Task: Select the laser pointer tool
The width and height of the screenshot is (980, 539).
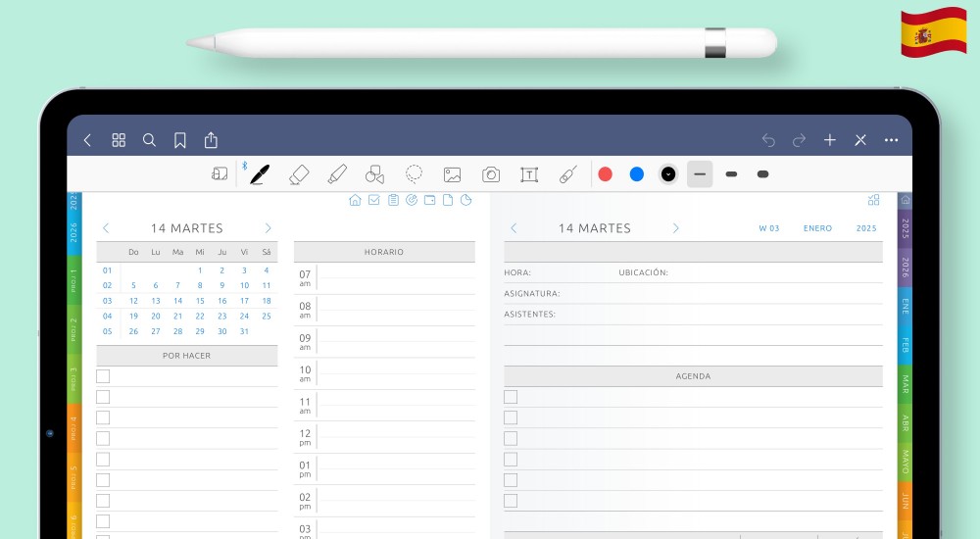Action: click(x=567, y=174)
